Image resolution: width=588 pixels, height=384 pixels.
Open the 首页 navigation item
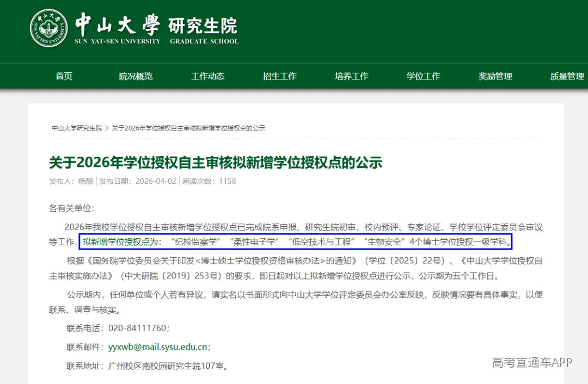64,76
